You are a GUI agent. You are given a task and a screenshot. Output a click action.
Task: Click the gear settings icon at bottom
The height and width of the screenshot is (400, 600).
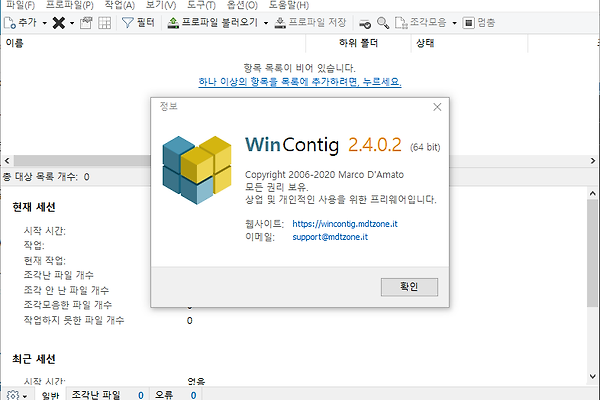click(13, 395)
